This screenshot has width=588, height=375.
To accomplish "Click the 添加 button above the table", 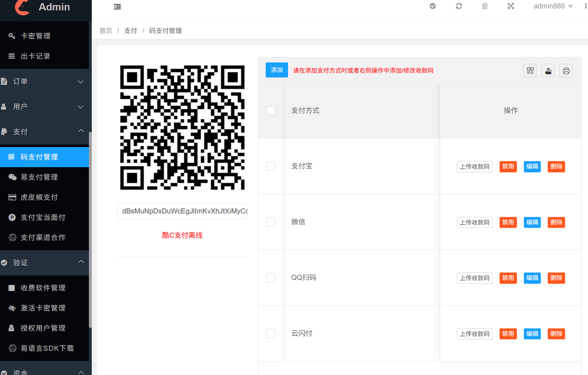I will (277, 70).
